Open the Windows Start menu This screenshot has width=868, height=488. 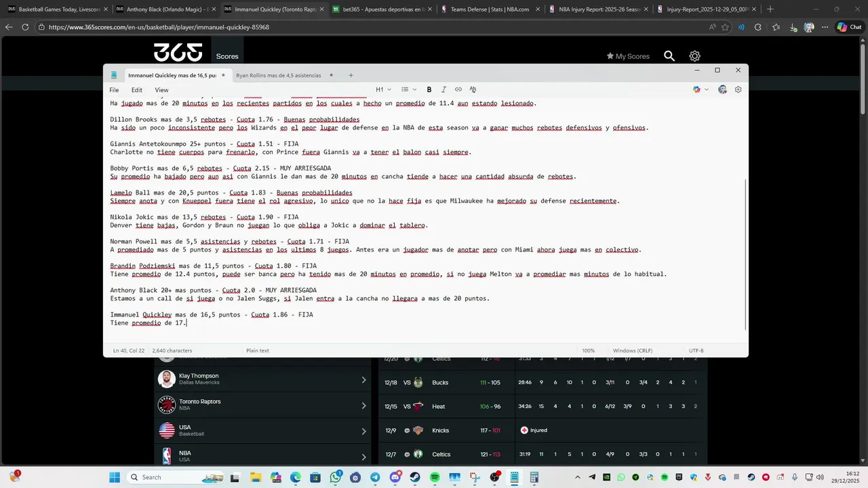tap(115, 477)
